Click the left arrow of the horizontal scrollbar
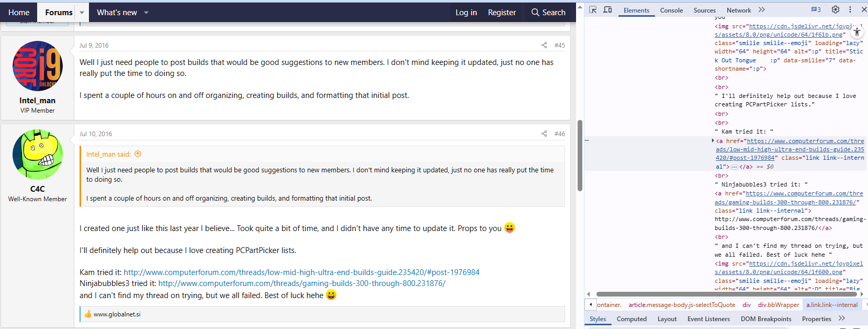Screen dimensions: 868x329 (589, 294)
